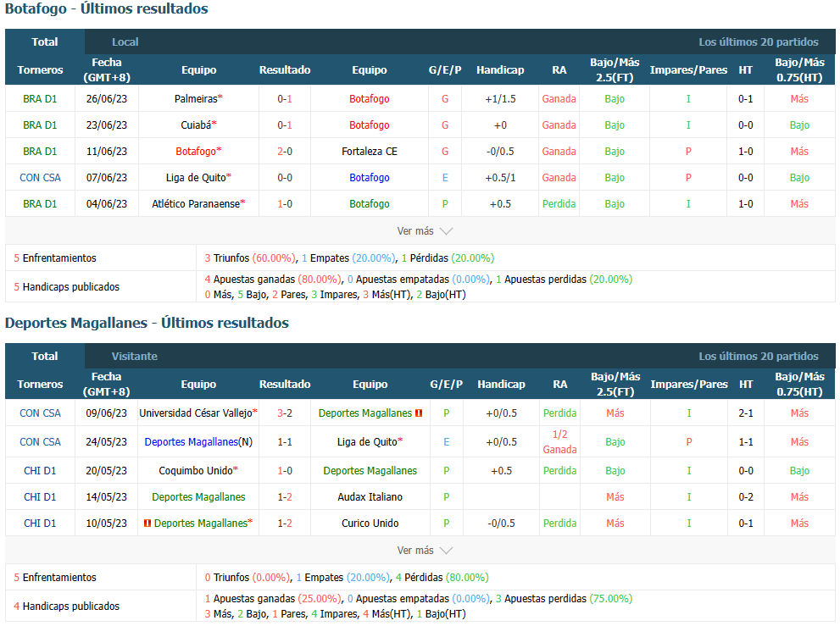Image resolution: width=840 pixels, height=626 pixels.
Task: Click the Impares/Pares header in the Botafogo table
Action: tap(688, 69)
